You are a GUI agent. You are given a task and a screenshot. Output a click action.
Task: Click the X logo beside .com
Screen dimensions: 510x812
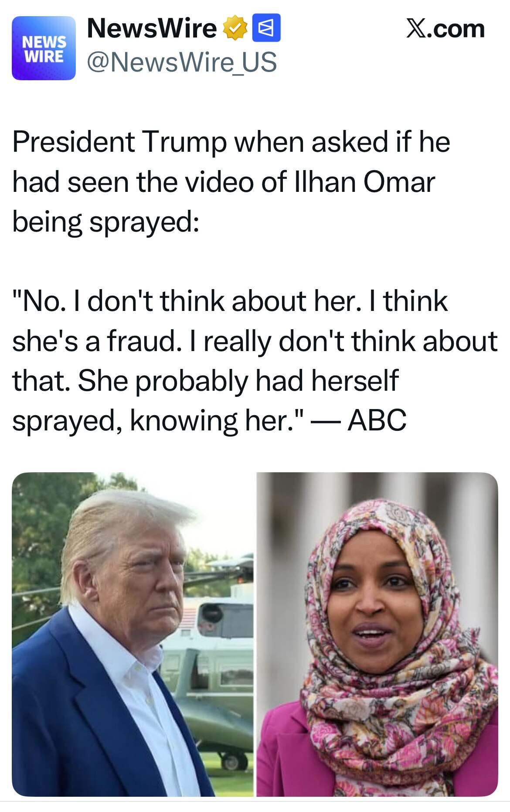pyautogui.click(x=417, y=29)
